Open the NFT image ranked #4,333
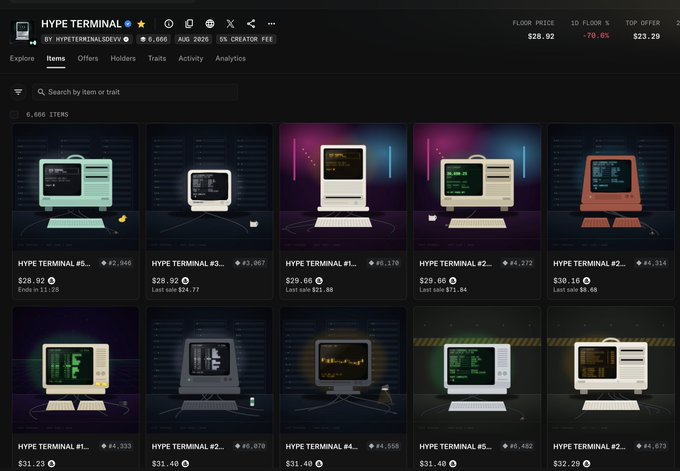 [76, 370]
